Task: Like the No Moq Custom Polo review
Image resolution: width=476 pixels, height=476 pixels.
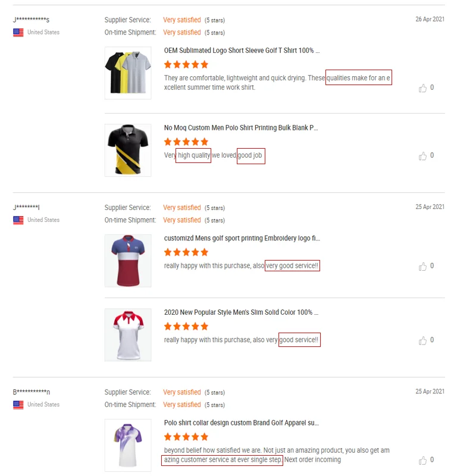Action: click(x=423, y=156)
